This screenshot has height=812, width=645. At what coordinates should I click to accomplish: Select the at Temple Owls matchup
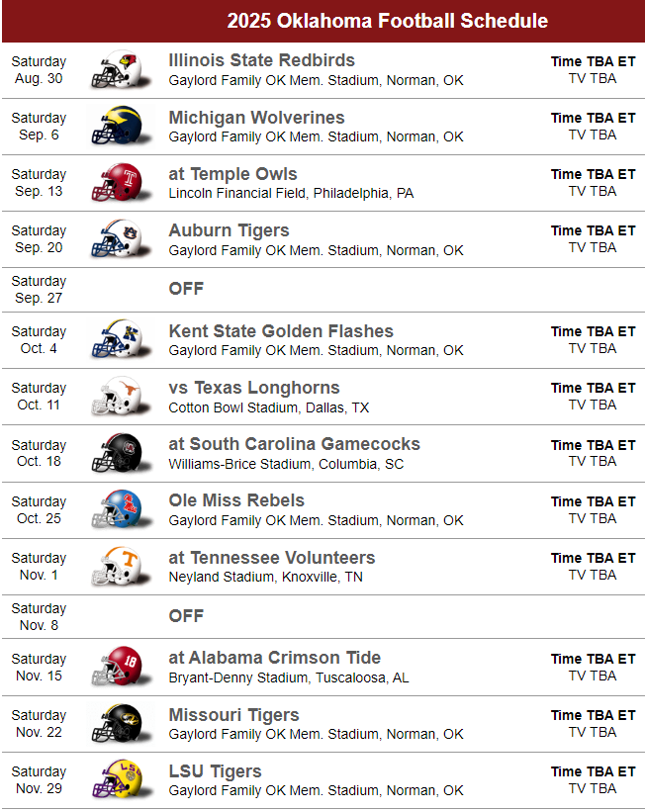[232, 174]
